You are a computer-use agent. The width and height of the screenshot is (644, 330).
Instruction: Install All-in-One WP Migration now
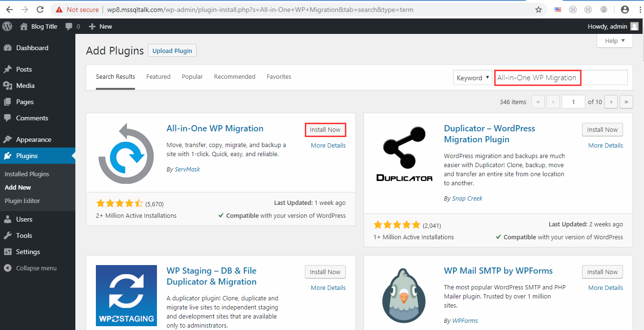pyautogui.click(x=325, y=129)
